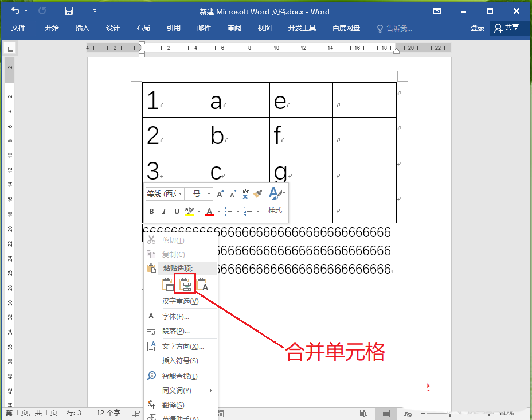
Task: Click the numbered list icon
Action: coord(248,212)
